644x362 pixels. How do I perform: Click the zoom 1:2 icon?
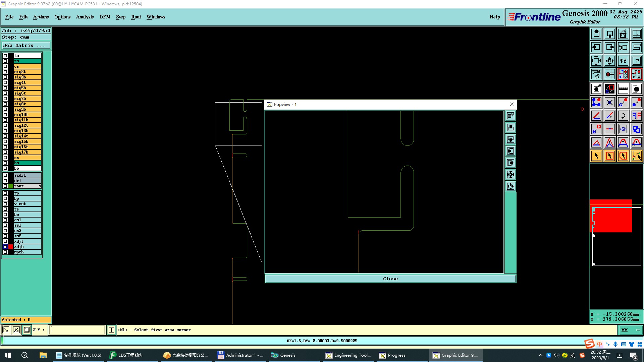623,61
